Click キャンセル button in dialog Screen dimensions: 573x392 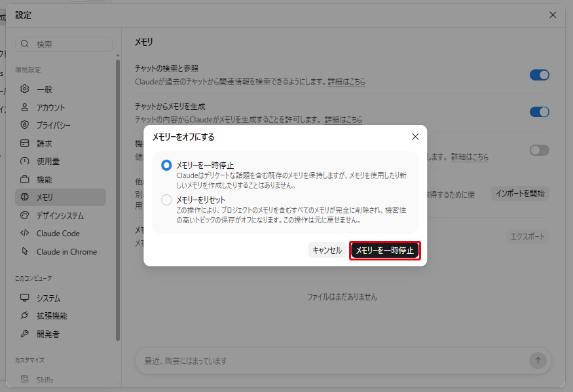click(x=327, y=250)
